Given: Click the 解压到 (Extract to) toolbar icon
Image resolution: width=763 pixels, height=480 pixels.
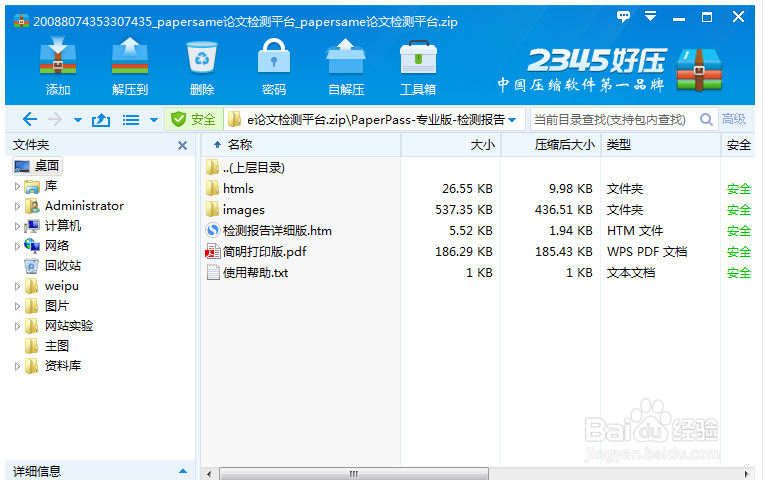Looking at the screenshot, I should point(130,55).
